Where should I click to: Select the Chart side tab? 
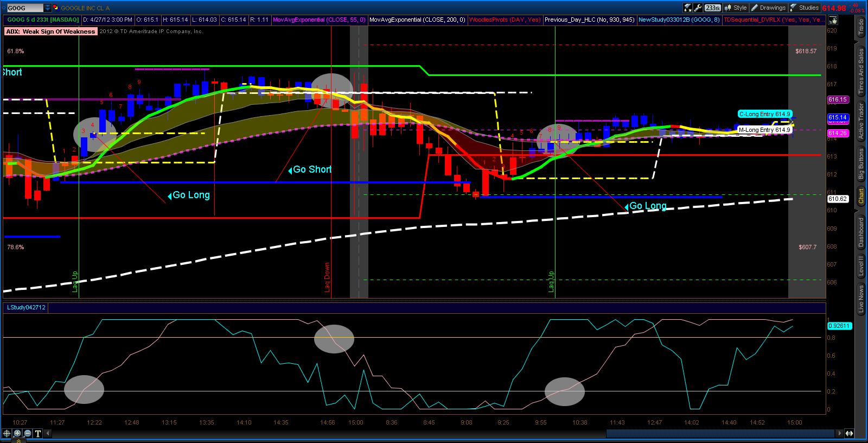click(x=861, y=196)
